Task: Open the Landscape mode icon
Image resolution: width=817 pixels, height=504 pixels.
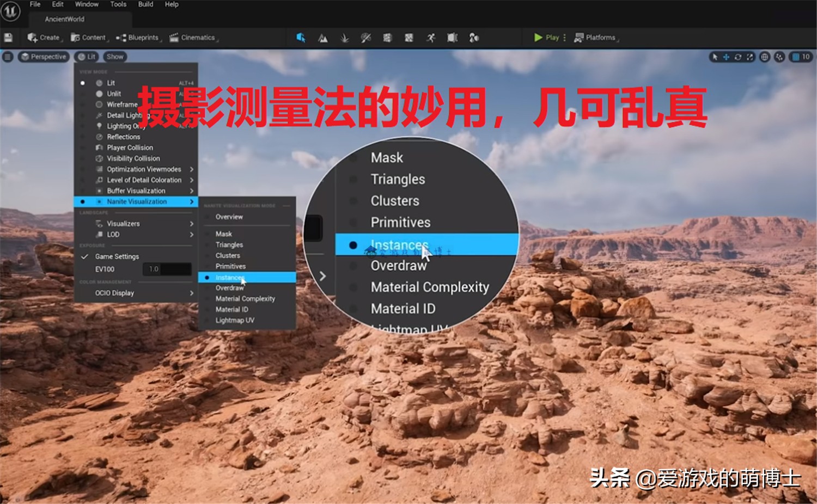Action: (323, 38)
